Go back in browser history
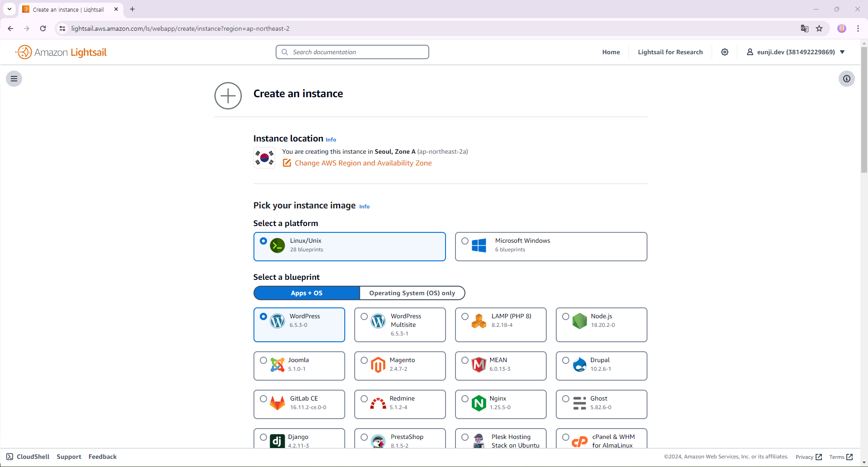Screen dimensions: 868x467 pos(10,28)
